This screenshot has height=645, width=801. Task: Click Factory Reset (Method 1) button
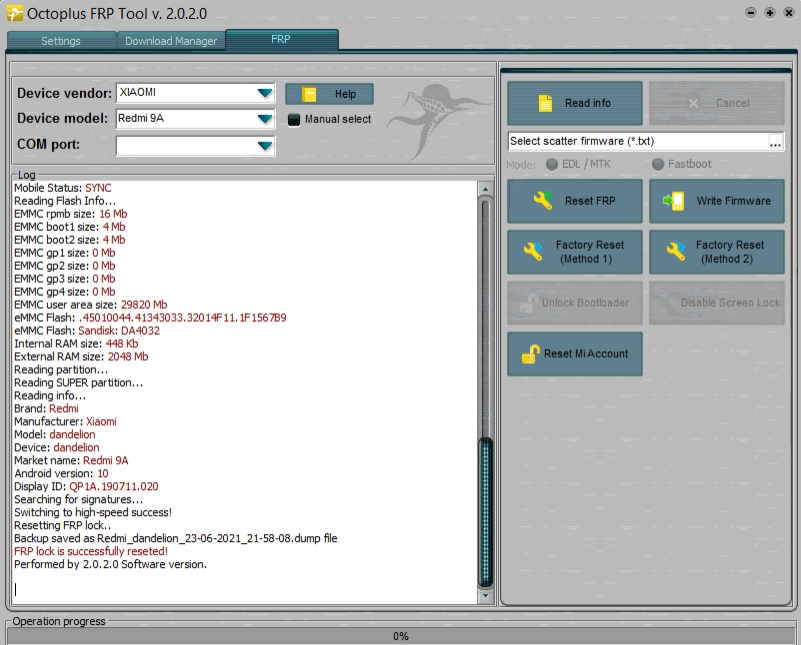[575, 252]
